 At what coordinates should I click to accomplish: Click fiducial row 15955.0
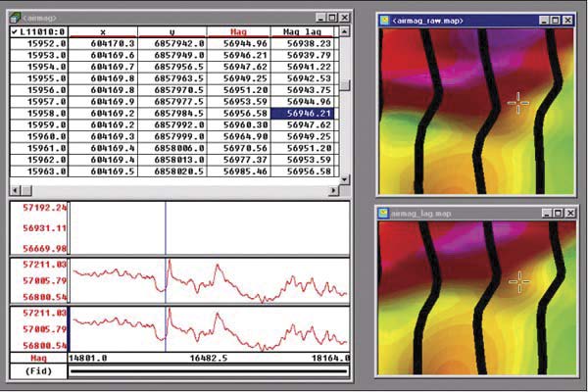click(39, 78)
